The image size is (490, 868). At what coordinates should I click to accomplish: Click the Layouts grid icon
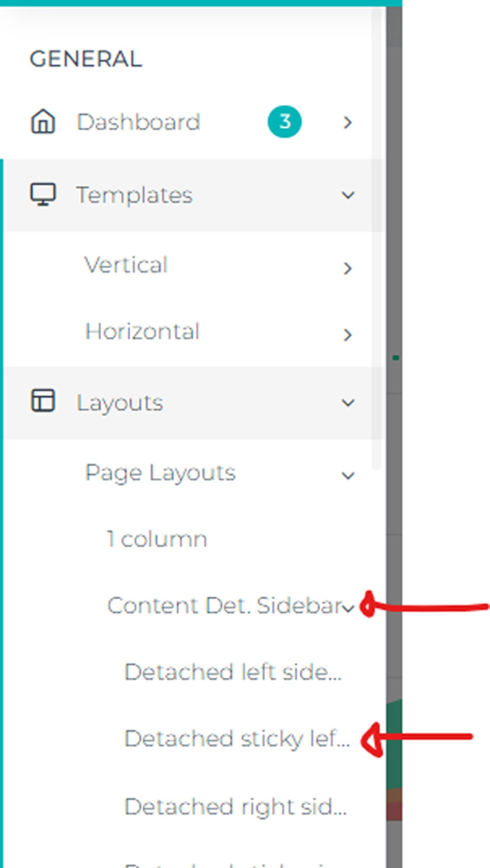point(43,400)
